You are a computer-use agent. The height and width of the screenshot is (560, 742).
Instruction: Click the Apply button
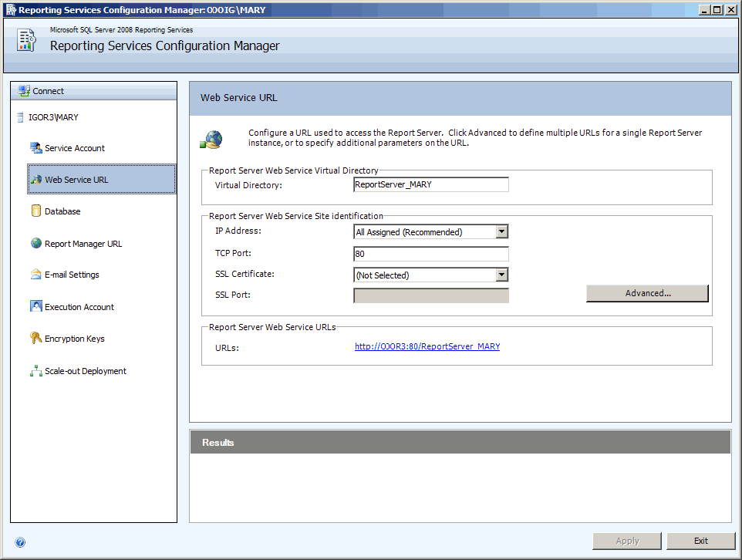(627, 541)
